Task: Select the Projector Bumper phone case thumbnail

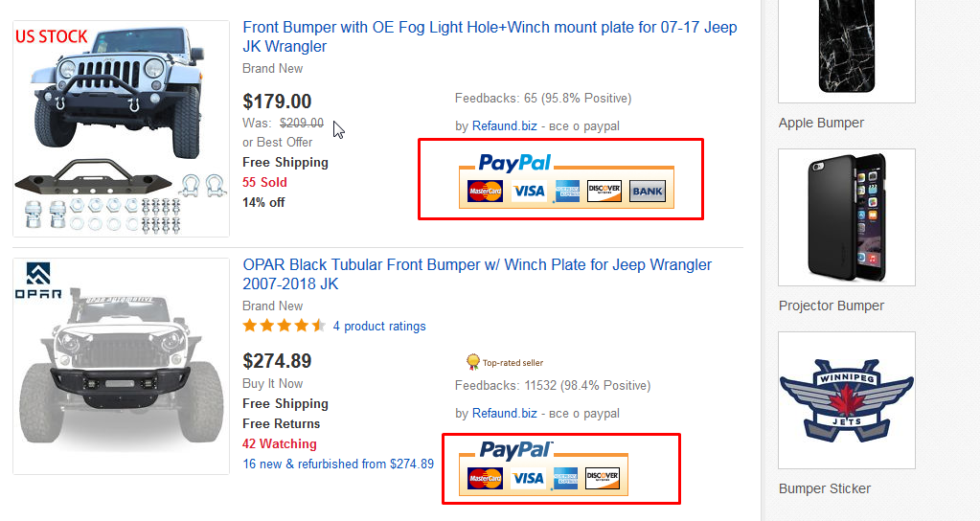Action: tap(846, 217)
